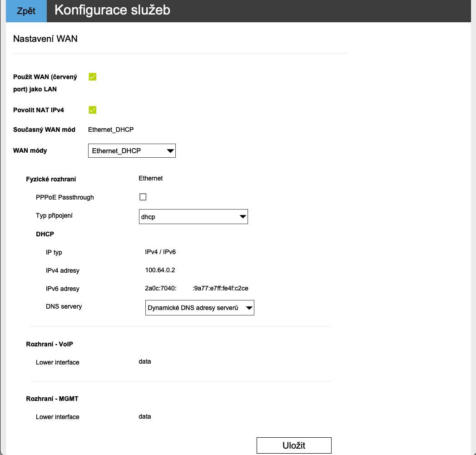The height and width of the screenshot is (455, 476).
Task: Open the WAN módy dropdown
Action: point(132,150)
